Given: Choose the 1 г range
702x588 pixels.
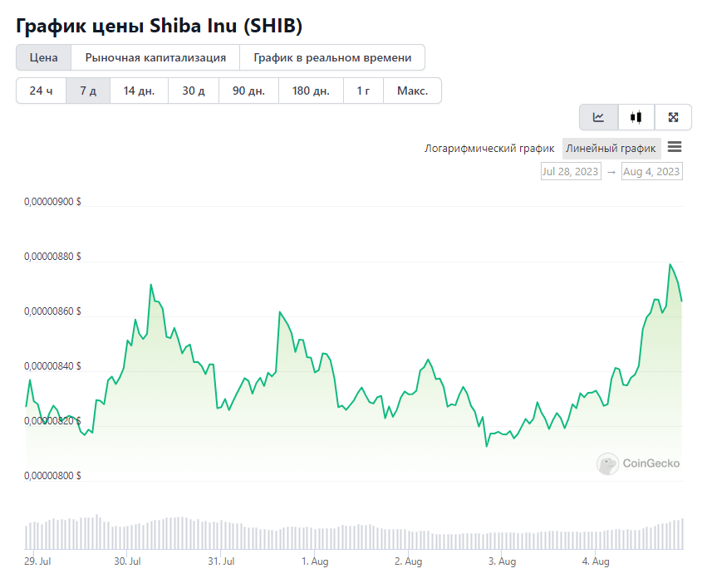Looking at the screenshot, I should [363, 91].
